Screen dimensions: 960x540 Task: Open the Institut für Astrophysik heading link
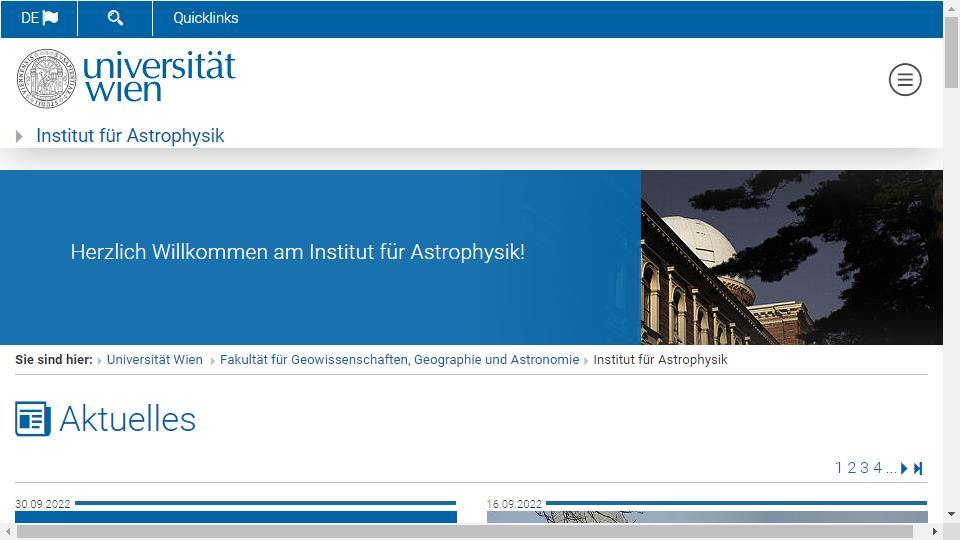pos(130,135)
